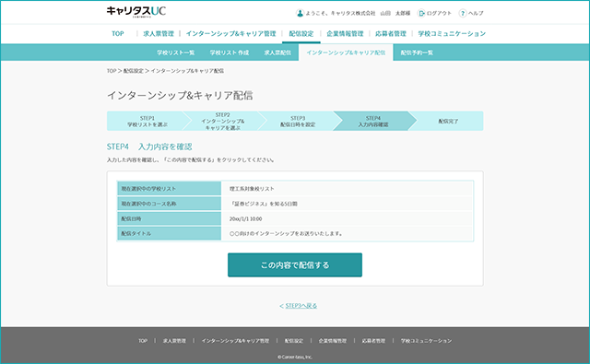
Task: Click the page title インターンシップ&キャリア配信 heading
Action: coord(180,96)
